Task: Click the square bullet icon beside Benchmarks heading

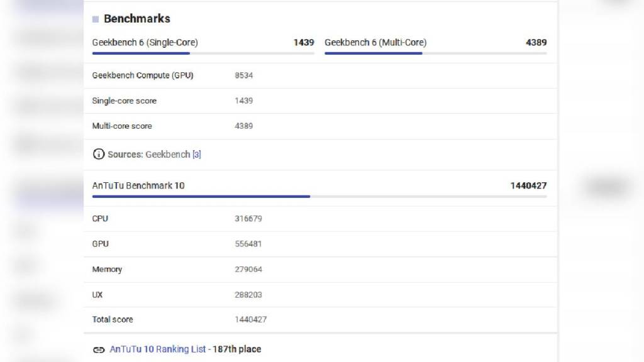Action: 96,19
